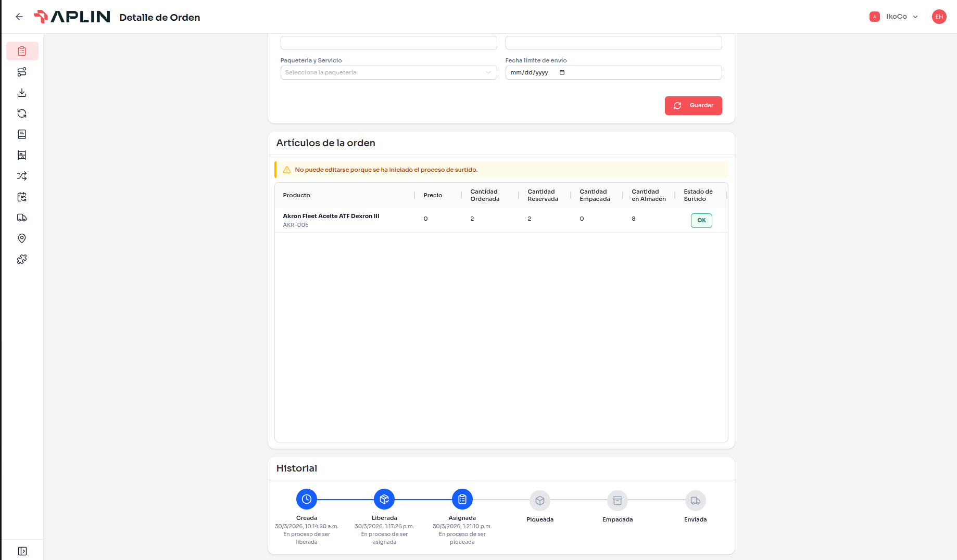Click the Precio column header
957x560 pixels.
pos(433,195)
